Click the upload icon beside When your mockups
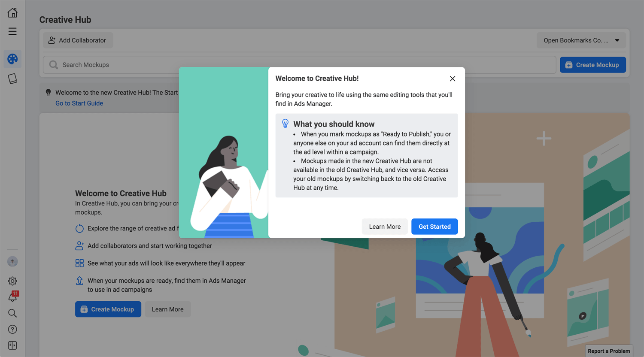The height and width of the screenshot is (357, 644). coord(79,281)
